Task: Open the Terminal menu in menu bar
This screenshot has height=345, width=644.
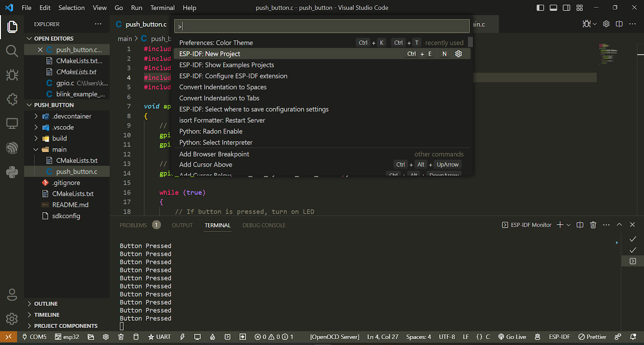Action: click(163, 8)
